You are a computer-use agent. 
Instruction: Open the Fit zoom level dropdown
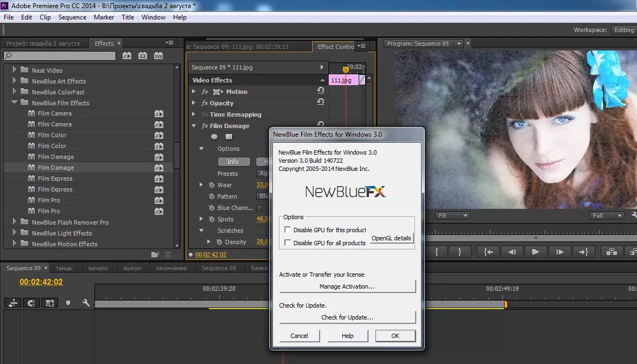pos(453,216)
